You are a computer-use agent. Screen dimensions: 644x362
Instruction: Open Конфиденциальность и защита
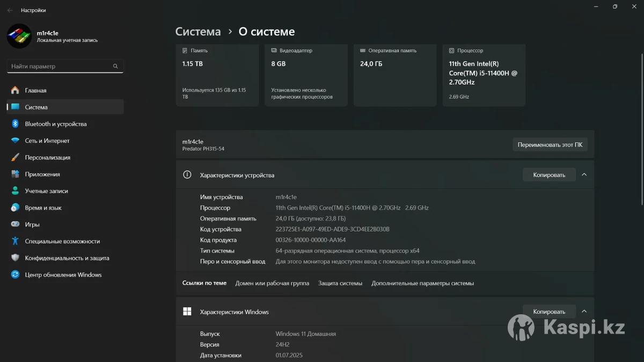65,258
